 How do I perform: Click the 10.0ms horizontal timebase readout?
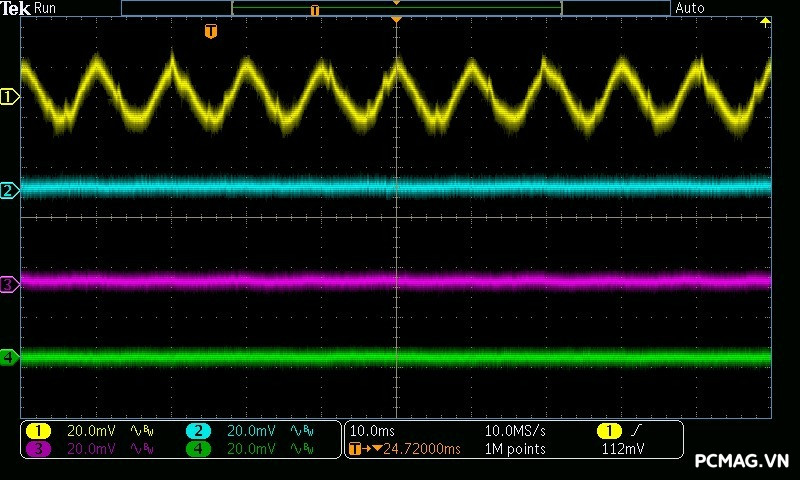pyautogui.click(x=370, y=431)
